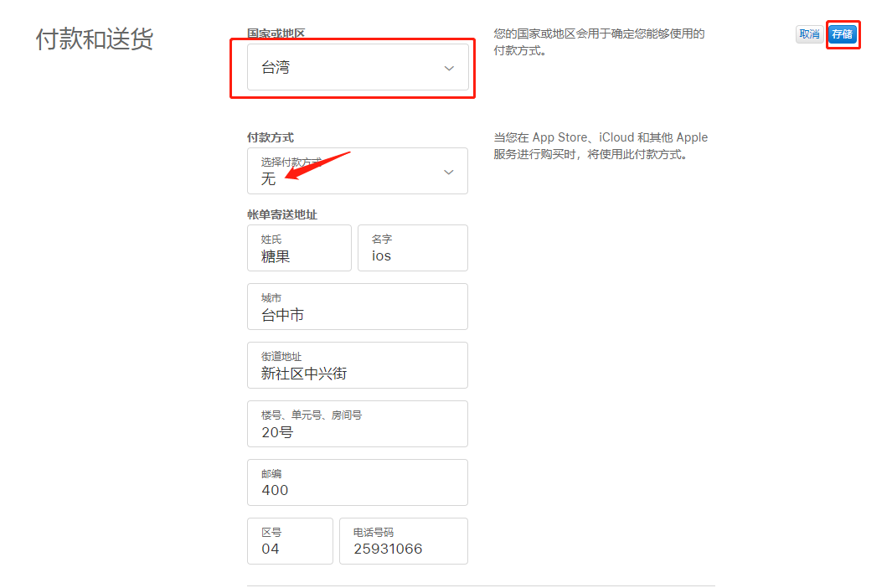892x588 pixels.
Task: Edit the 区号 field containing 04
Action: coord(290,541)
